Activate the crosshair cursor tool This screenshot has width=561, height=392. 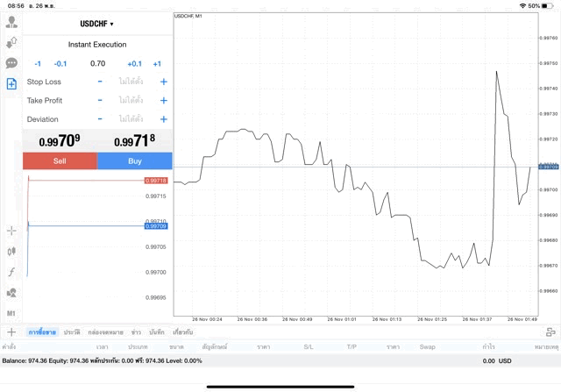[11, 231]
